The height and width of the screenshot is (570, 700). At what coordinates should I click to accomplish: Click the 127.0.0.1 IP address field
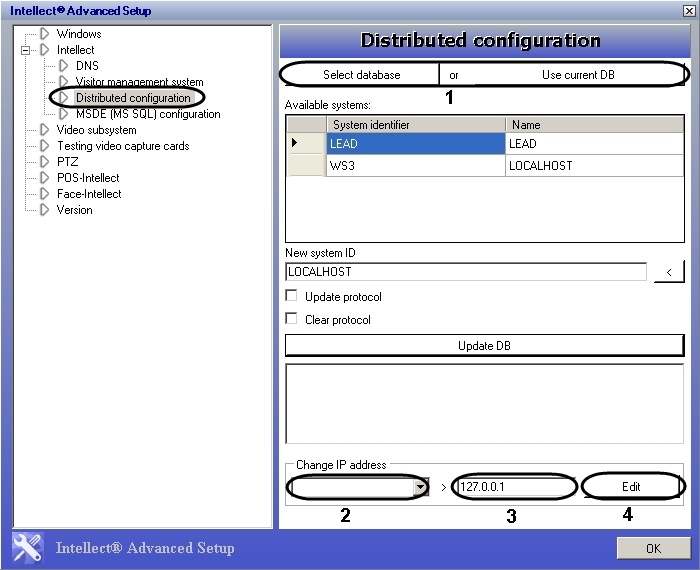pos(515,487)
